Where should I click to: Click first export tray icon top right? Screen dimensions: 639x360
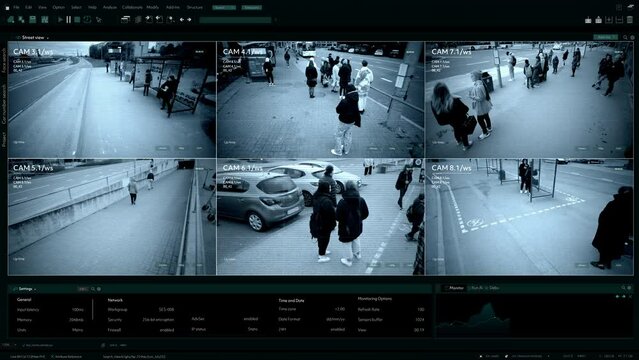[x=588, y=20]
